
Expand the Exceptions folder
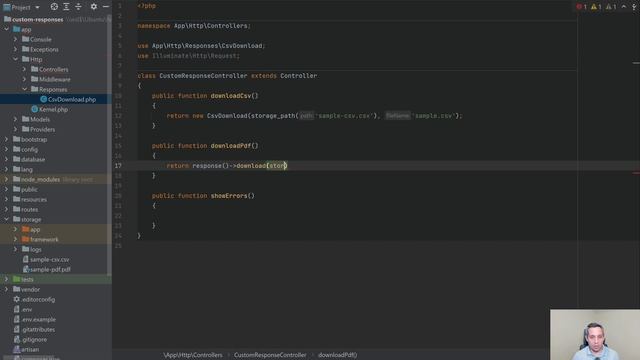[16, 49]
